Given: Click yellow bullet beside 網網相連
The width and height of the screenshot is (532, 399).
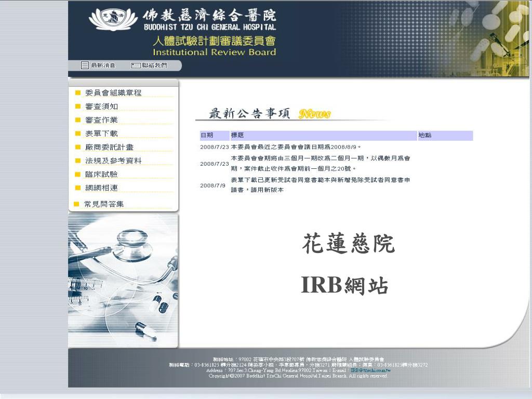Looking at the screenshot, I should 78,188.
